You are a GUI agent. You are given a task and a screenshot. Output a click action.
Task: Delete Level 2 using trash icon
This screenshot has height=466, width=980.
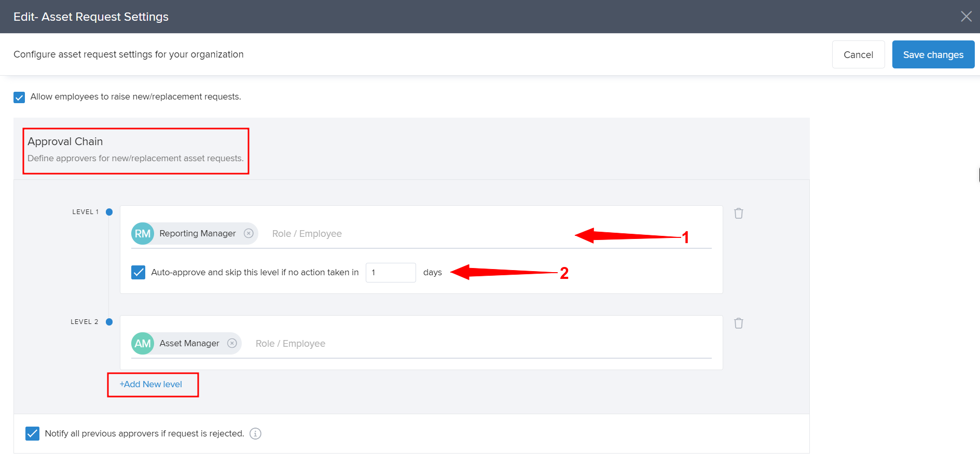pos(738,323)
